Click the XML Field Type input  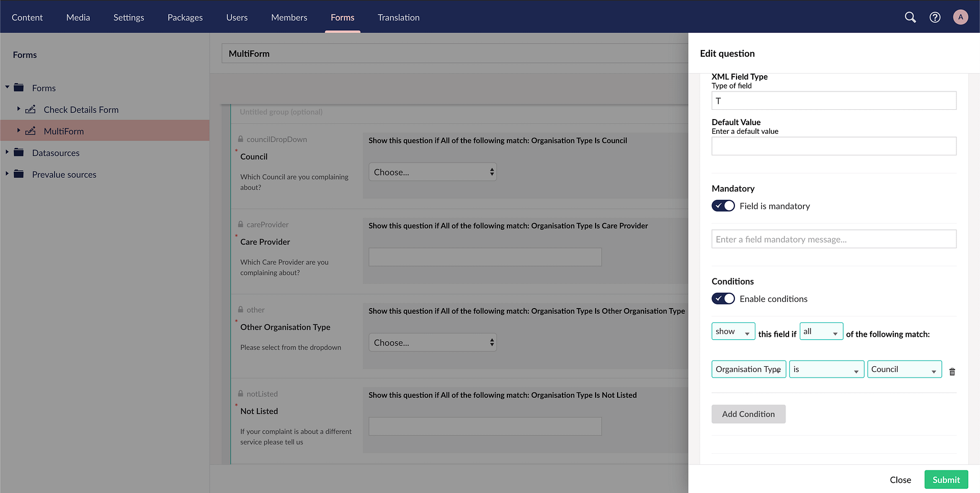[x=834, y=101]
